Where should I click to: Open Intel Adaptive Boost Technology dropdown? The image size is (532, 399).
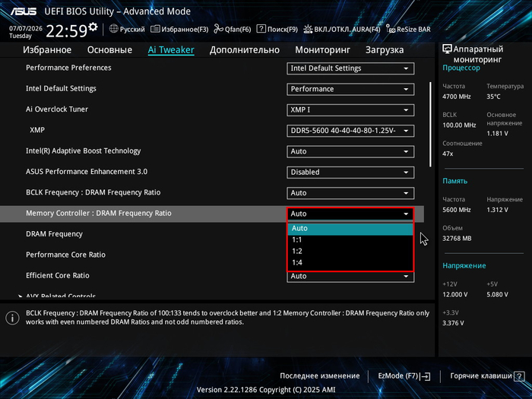[x=350, y=151]
